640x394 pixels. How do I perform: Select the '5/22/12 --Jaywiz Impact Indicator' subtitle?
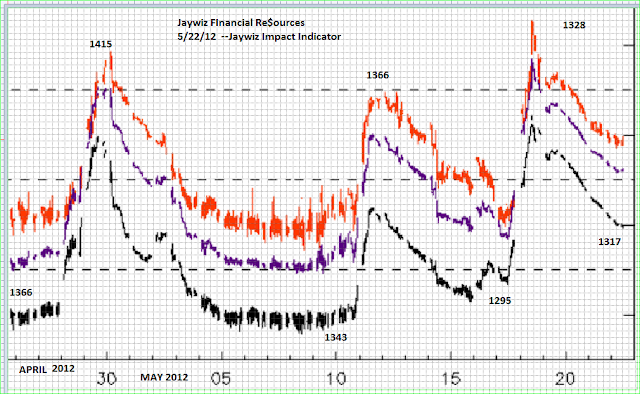pyautogui.click(x=259, y=37)
